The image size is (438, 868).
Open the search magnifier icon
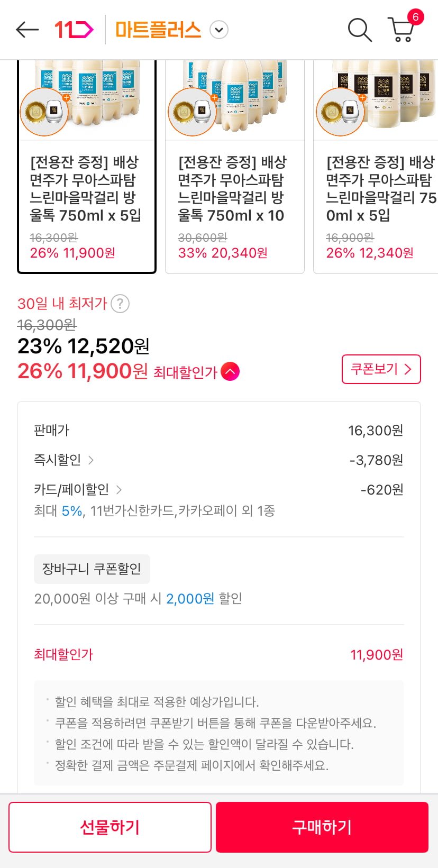[x=359, y=30]
